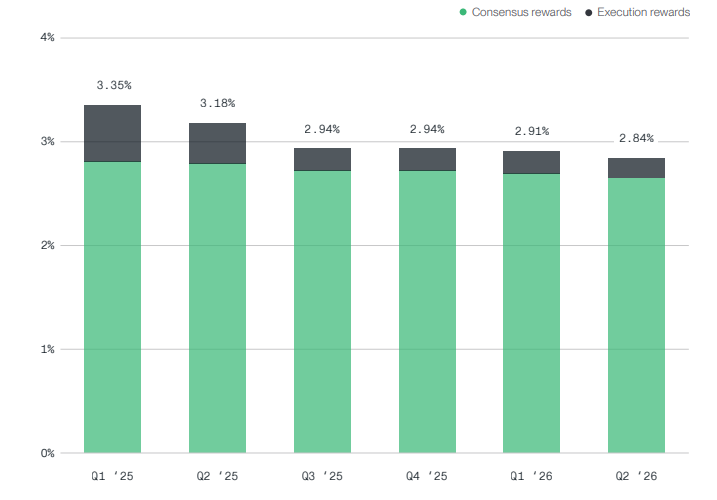Select the Q1 '25 green consensus bar
This screenshot has width=717, height=500.
(112, 307)
